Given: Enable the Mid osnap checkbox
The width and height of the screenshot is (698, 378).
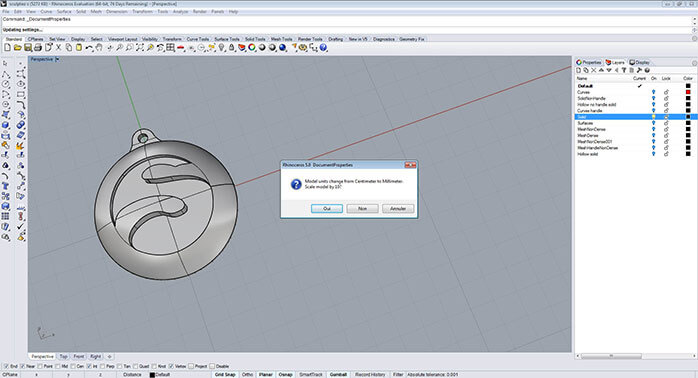Looking at the screenshot, I should tap(57, 366).
